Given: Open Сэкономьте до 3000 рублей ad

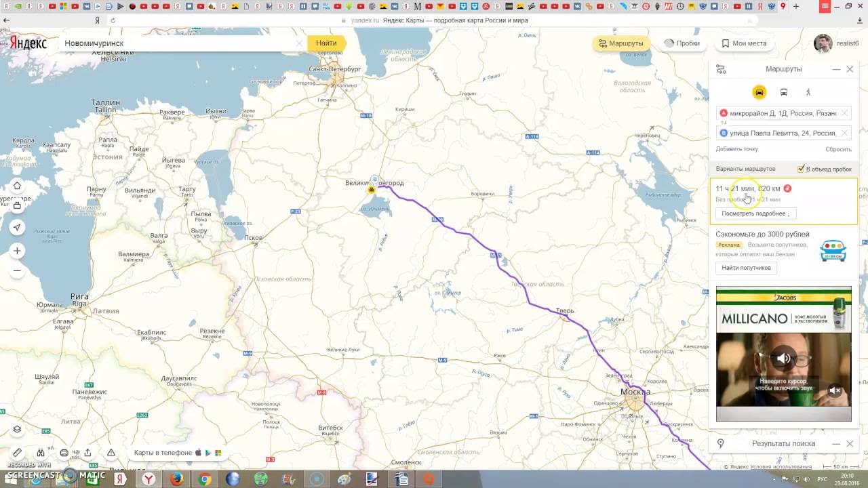Looking at the screenshot, I should pyautogui.click(x=762, y=235).
